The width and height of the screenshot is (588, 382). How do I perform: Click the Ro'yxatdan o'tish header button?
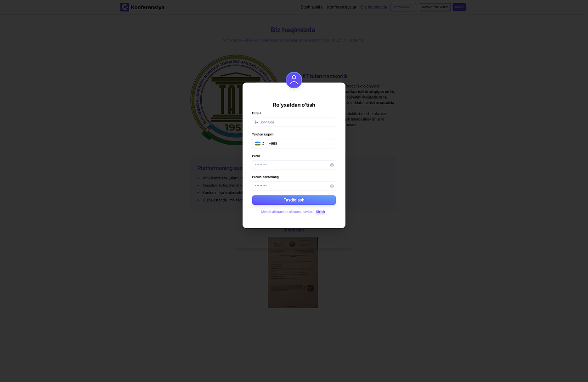tap(435, 7)
